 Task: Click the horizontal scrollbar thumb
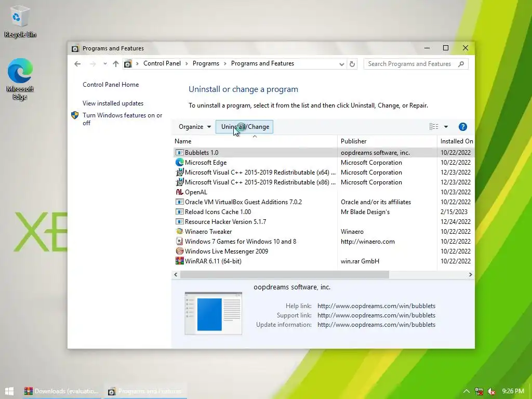(284, 274)
